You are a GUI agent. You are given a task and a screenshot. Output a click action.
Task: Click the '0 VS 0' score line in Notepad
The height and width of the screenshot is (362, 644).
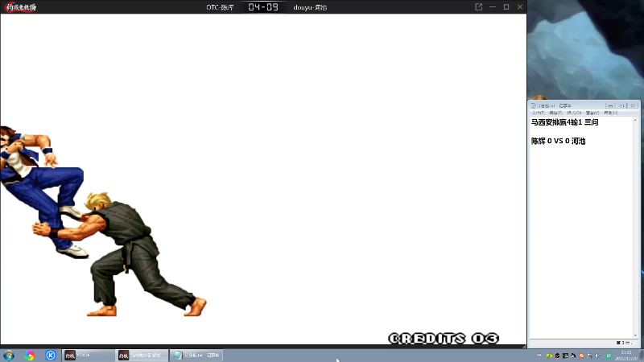pyautogui.click(x=558, y=142)
